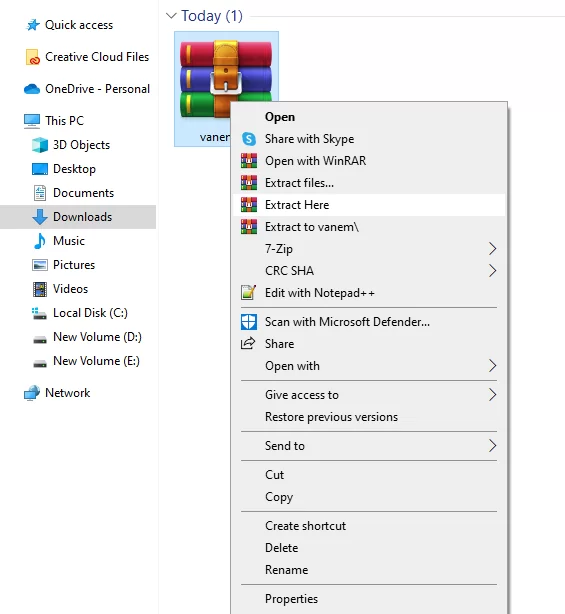Image resolution: width=565 pixels, height=614 pixels.
Task: Click WinRAR icon beside Extract Here
Action: [x=249, y=205]
